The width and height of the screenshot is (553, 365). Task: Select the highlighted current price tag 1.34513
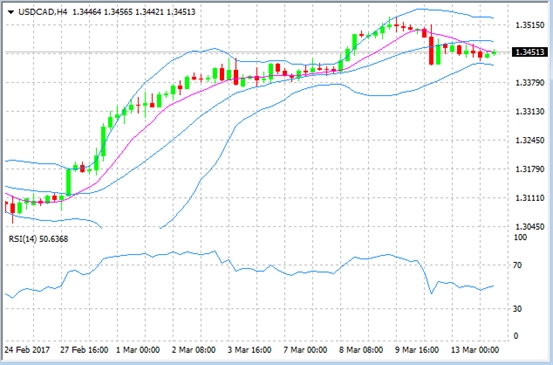[530, 52]
